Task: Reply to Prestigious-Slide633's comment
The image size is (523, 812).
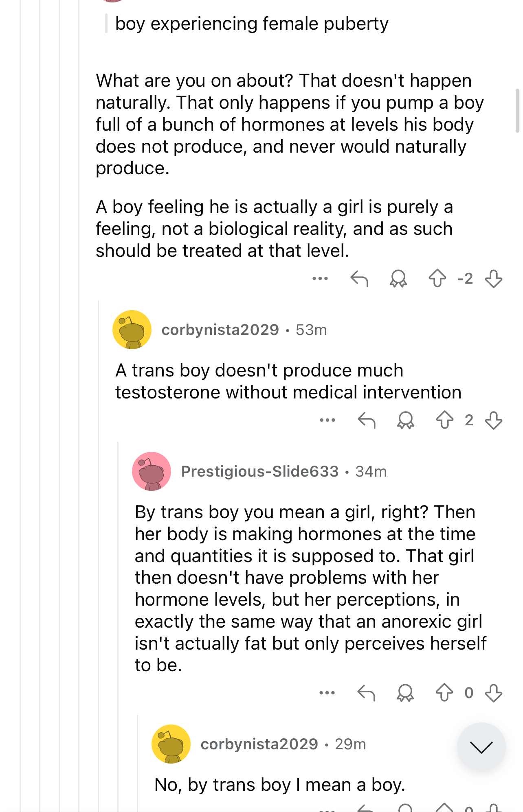Action: [366, 692]
